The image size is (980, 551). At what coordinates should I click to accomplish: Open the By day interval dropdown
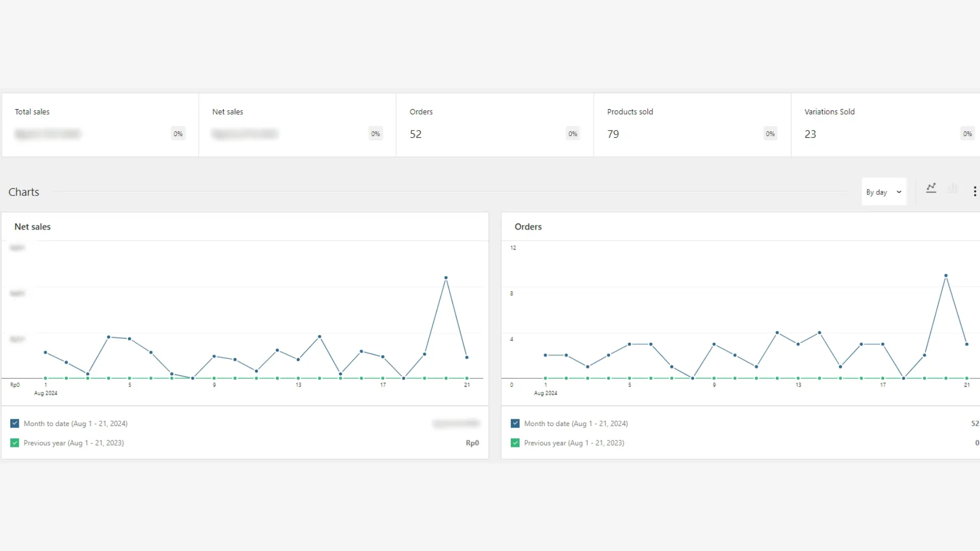(884, 192)
